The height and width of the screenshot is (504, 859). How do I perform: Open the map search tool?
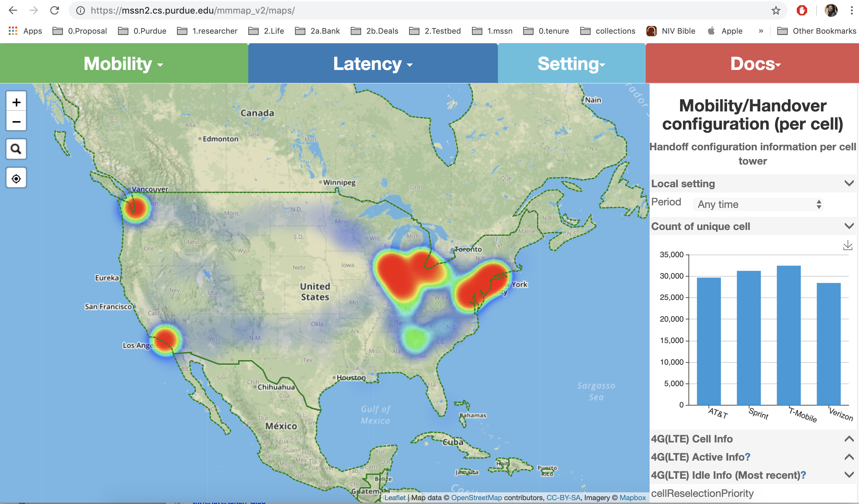coord(16,149)
